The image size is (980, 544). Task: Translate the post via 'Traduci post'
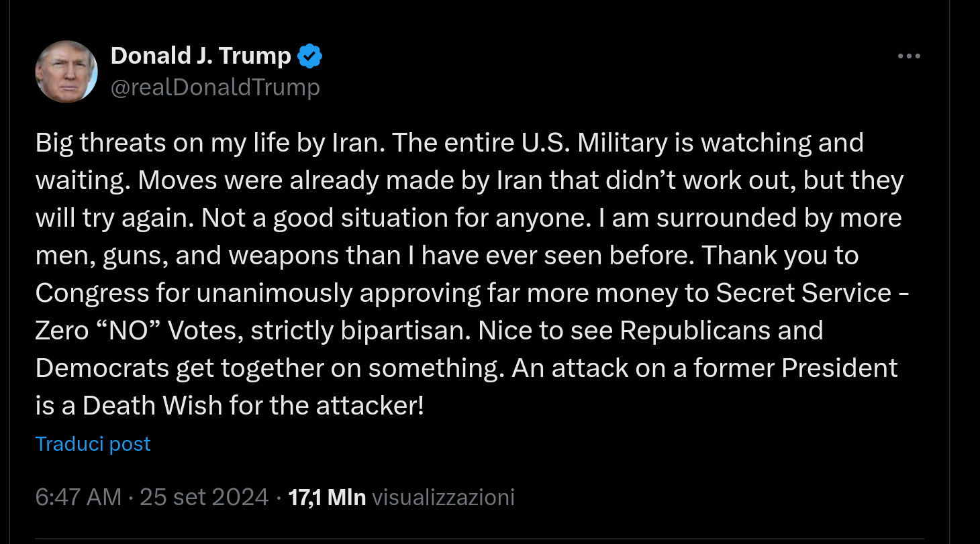[x=93, y=443]
